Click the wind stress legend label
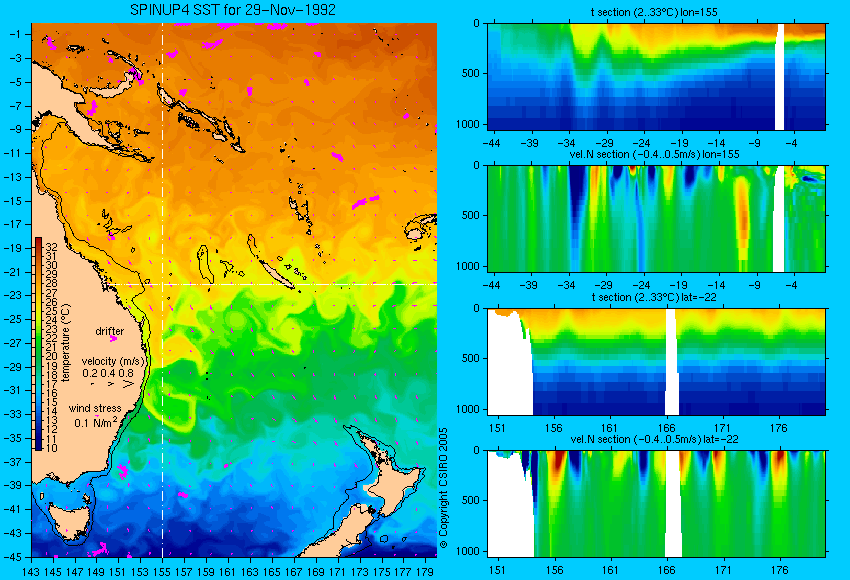Viewport: 850px width, 580px height. (x=95, y=408)
